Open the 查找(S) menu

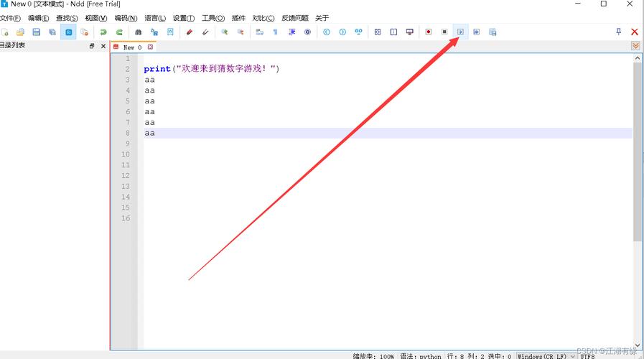point(67,18)
